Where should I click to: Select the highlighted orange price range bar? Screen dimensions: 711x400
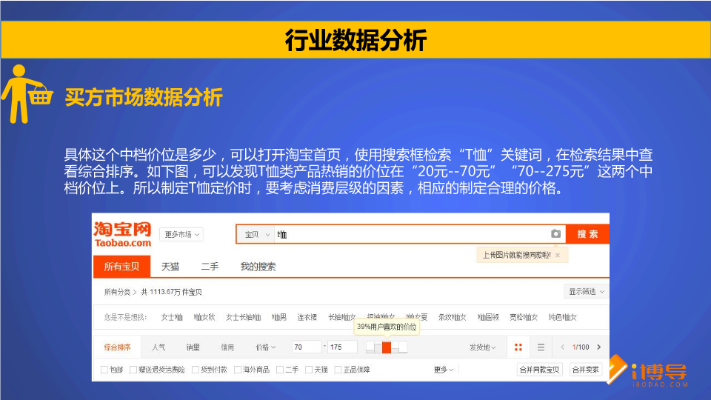click(387, 347)
